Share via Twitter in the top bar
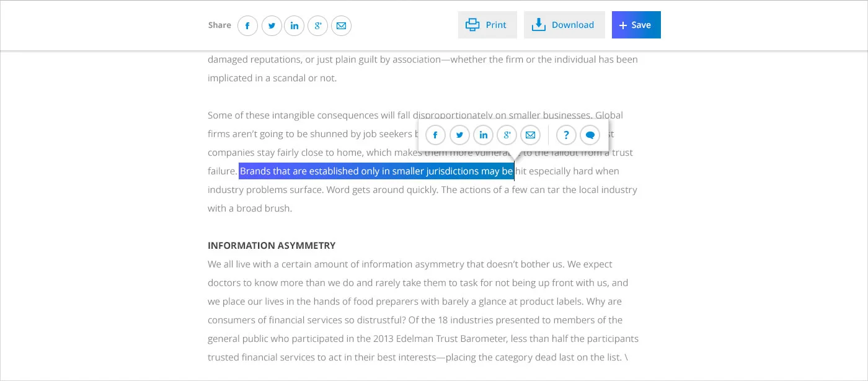Viewport: 868px width, 381px height. [272, 25]
